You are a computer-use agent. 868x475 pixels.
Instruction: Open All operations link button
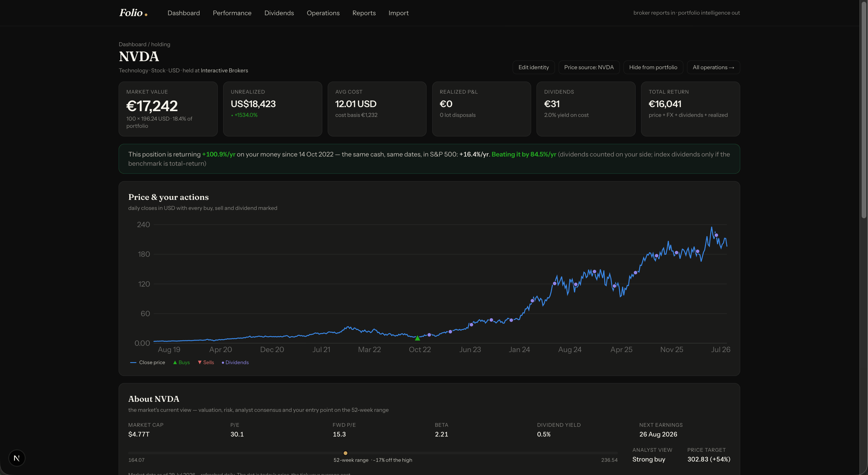point(713,67)
